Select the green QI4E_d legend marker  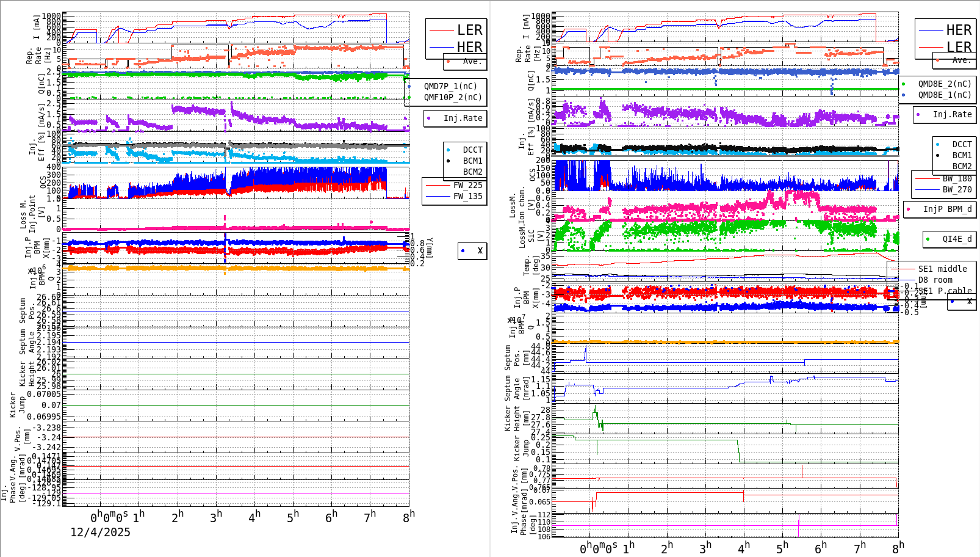[928, 239]
